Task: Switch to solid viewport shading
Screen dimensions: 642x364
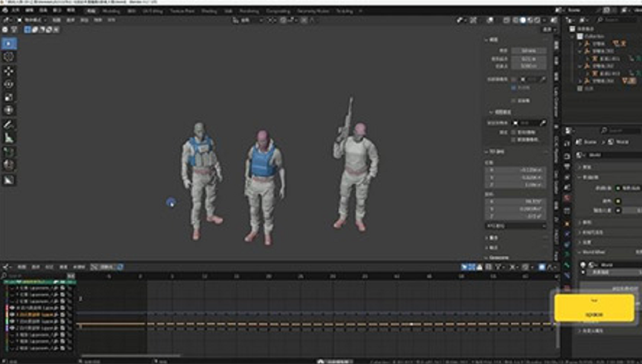Action: pos(523,20)
